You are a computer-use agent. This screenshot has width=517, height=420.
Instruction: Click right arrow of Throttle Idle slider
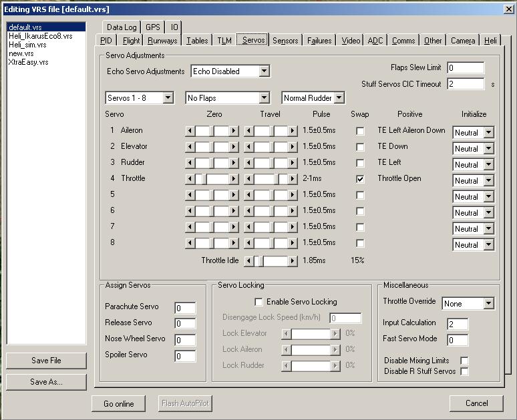click(x=293, y=261)
